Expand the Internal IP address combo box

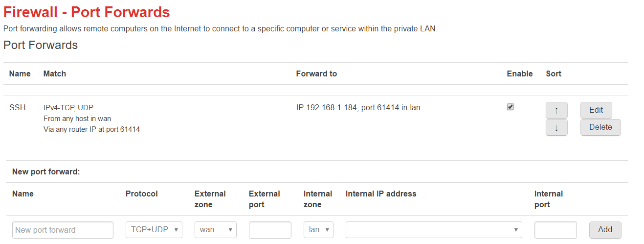coord(434,230)
